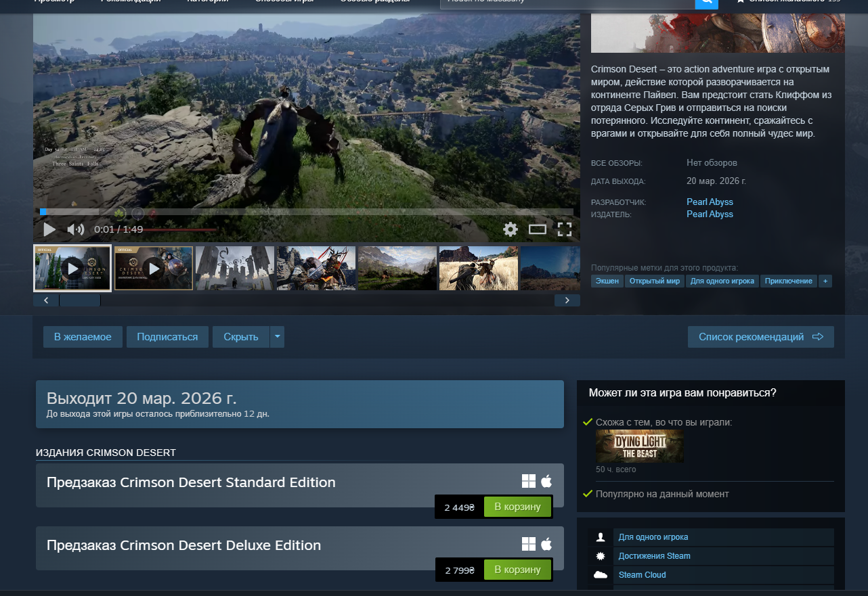This screenshot has width=868, height=596.
Task: Click the РАЗРАБОТЧИК label
Action: coord(619,202)
